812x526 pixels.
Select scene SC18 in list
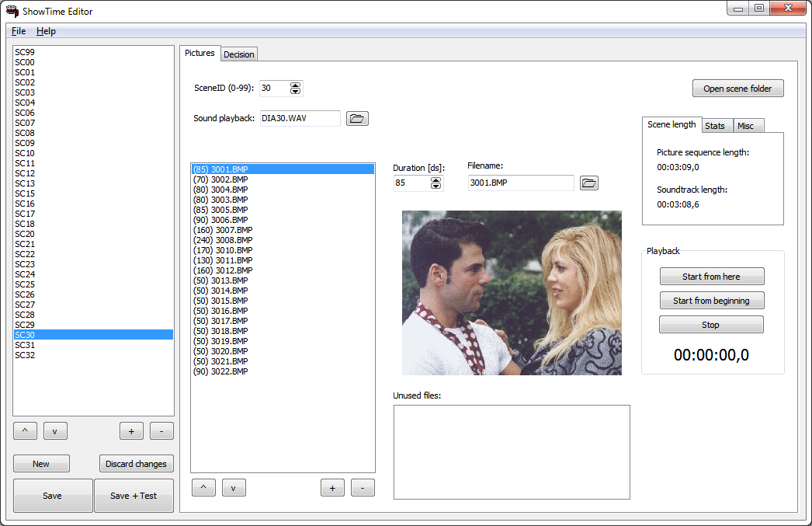94,224
